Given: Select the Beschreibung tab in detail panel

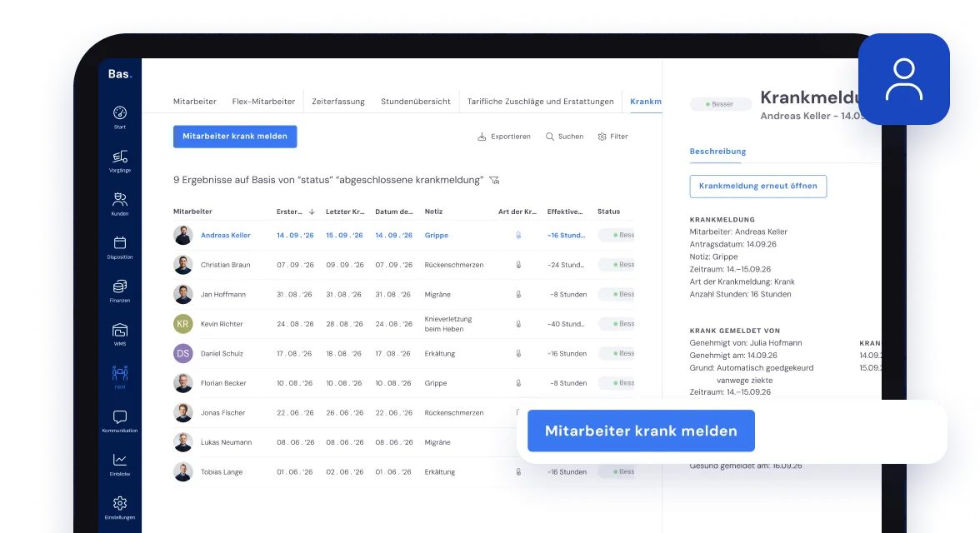Looking at the screenshot, I should point(717,152).
